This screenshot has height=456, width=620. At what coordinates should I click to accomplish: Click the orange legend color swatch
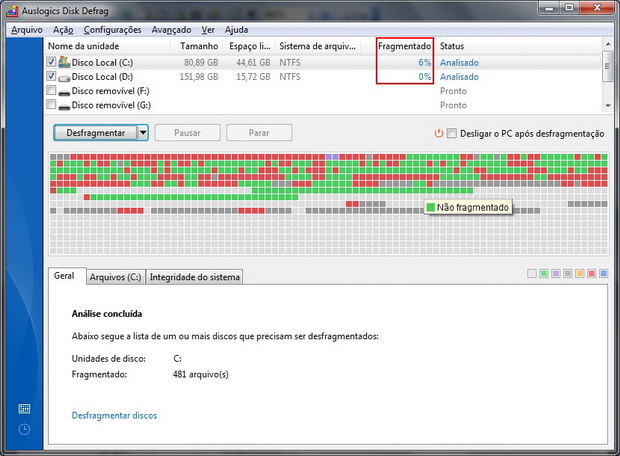click(580, 273)
